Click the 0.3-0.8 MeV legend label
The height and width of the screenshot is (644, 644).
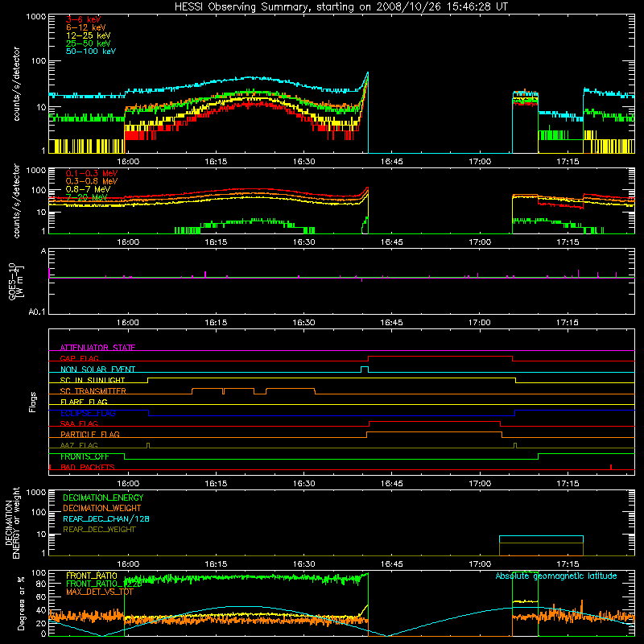tap(92, 181)
